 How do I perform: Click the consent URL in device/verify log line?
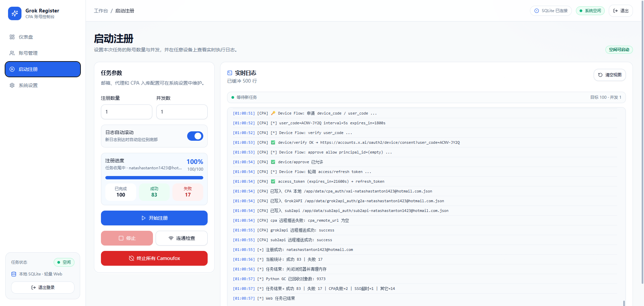(x=390, y=142)
